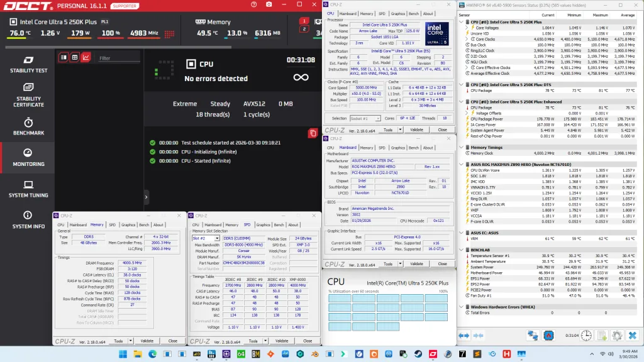Screen dimensions: 644x362
Task: Open the Bench tab in top CPU-Z window
Action: click(414, 14)
